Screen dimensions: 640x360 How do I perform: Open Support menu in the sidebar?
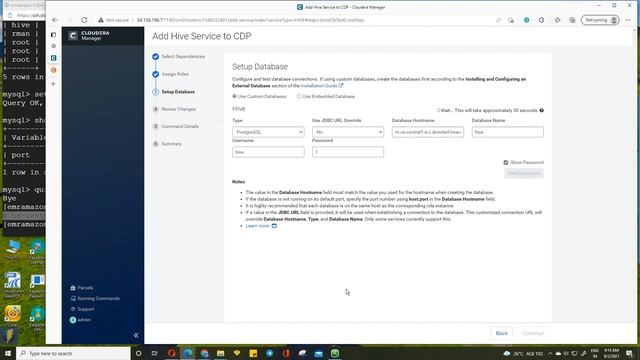tap(82, 309)
